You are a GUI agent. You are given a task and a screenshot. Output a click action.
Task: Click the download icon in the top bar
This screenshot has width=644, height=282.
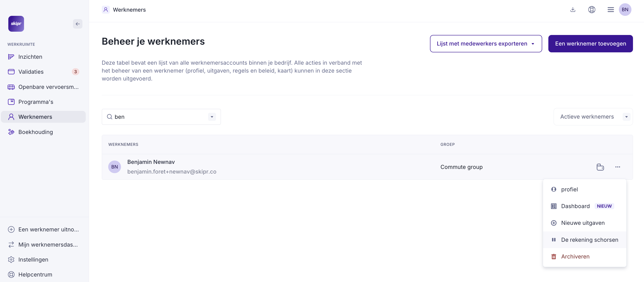click(573, 9)
